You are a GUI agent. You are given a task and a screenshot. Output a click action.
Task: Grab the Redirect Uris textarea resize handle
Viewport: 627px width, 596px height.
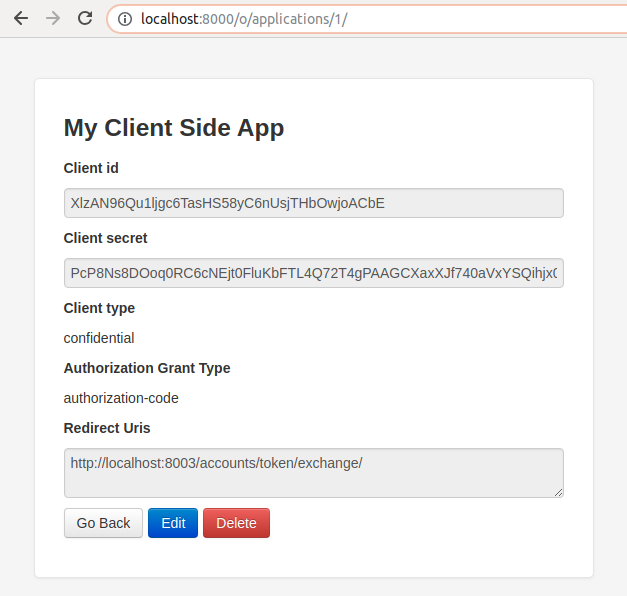click(558, 492)
